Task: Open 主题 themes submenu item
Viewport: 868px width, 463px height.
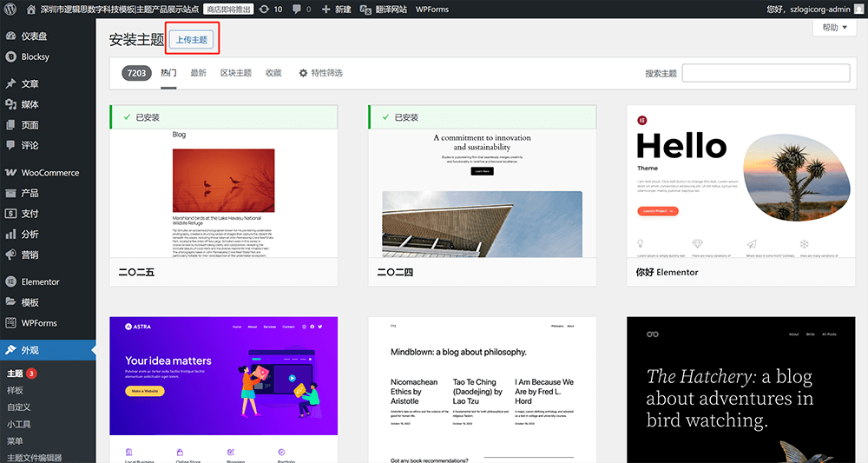Action: point(15,374)
